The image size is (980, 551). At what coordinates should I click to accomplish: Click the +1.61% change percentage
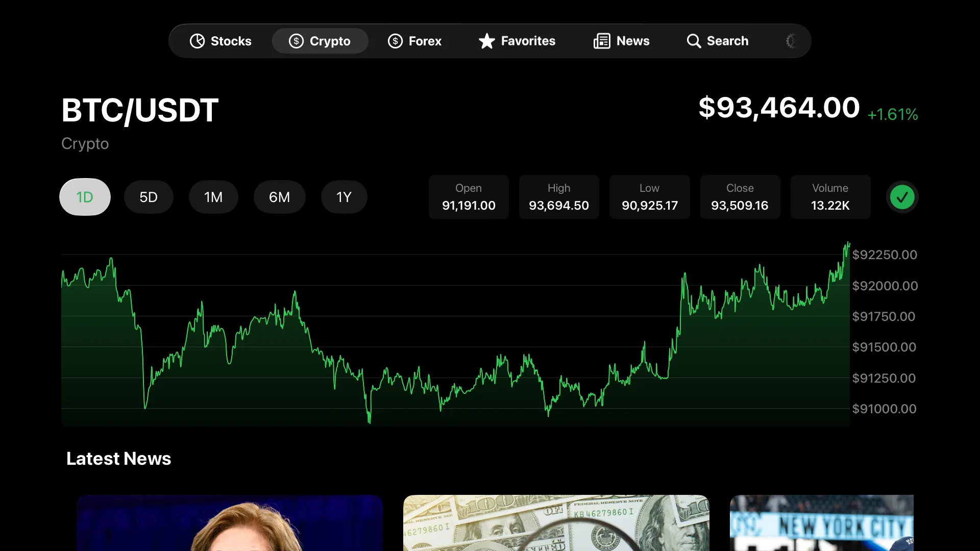pos(893,114)
